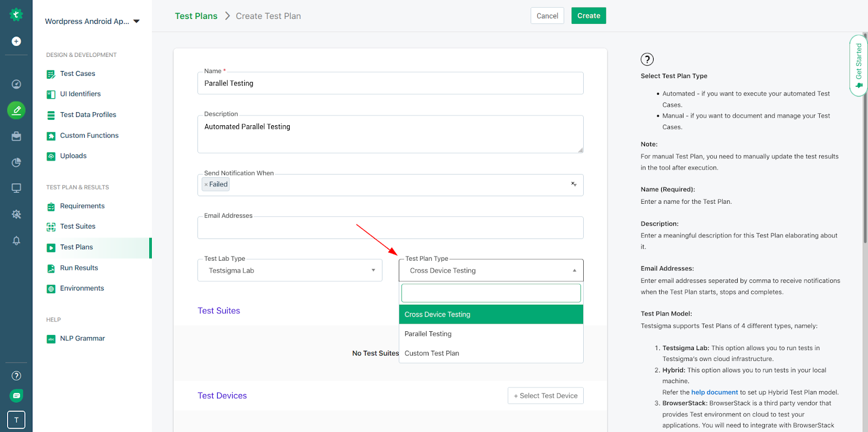Open Test Suites in sidebar
This screenshot has height=432, width=868.
(78, 227)
